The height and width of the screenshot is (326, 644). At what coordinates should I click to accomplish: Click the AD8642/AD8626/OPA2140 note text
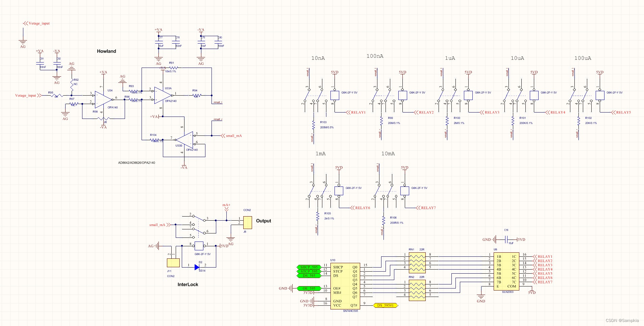click(137, 163)
